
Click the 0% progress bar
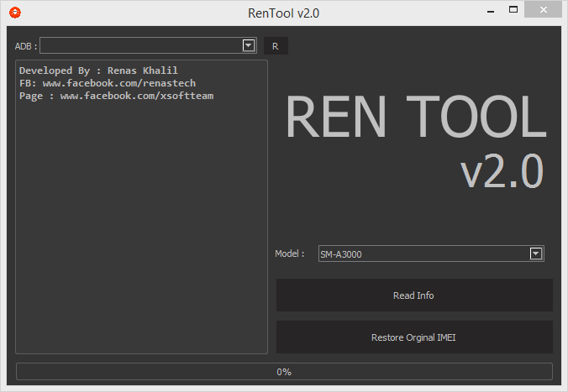click(x=284, y=371)
